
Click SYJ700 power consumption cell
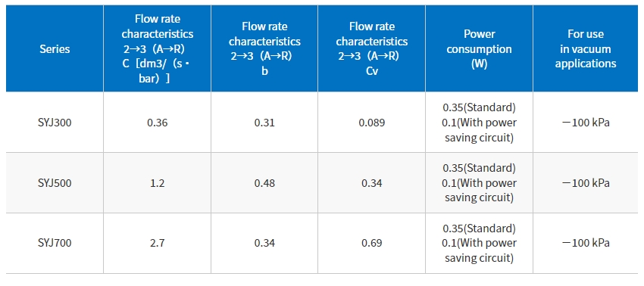point(479,243)
